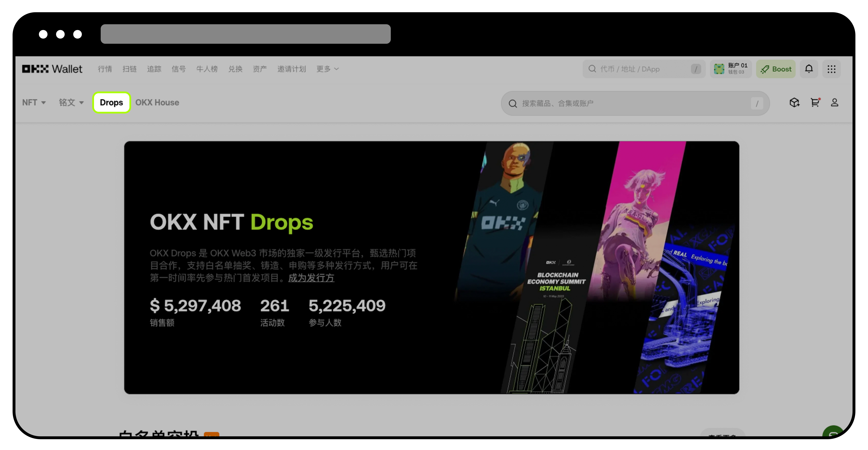This screenshot has width=868, height=450.
Task: Expand the NFT dropdown menu
Action: (34, 103)
